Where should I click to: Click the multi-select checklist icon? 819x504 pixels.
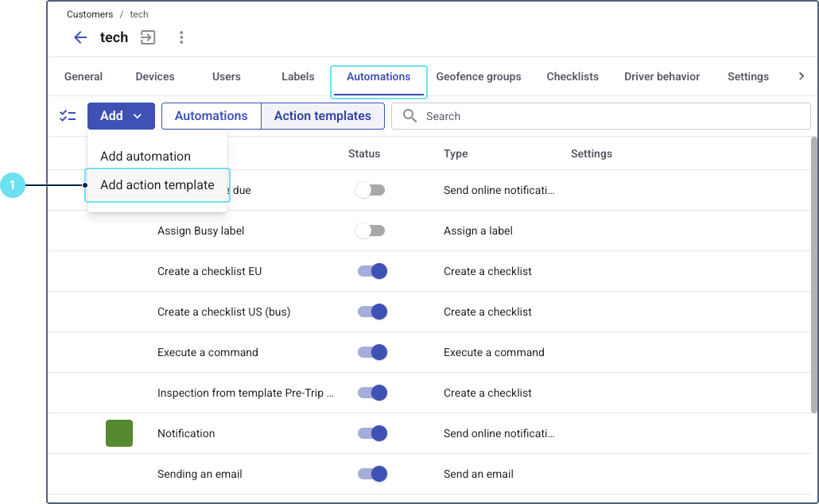coord(68,116)
